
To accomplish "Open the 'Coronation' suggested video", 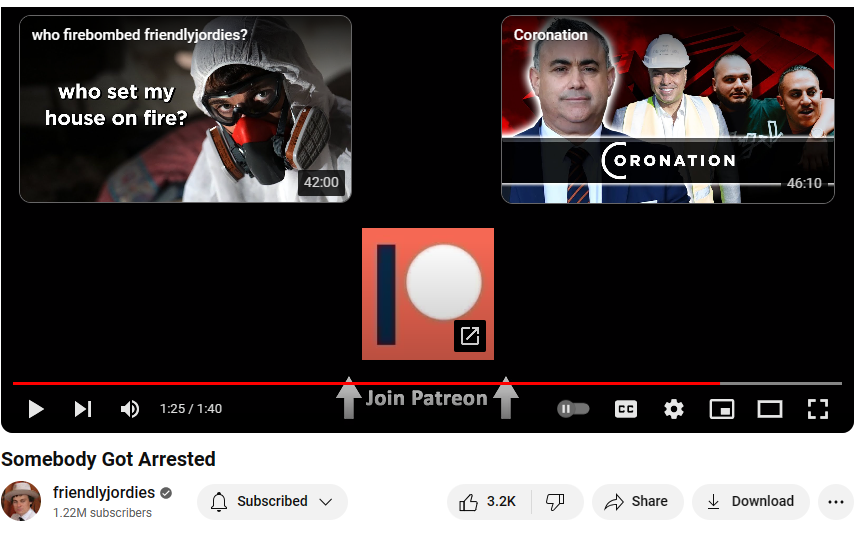I will tap(667, 109).
